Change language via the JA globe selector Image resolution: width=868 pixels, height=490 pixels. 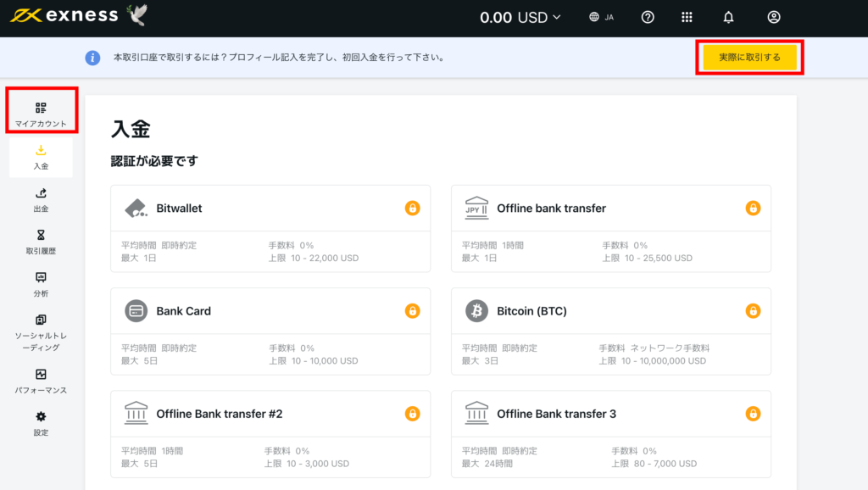(601, 17)
